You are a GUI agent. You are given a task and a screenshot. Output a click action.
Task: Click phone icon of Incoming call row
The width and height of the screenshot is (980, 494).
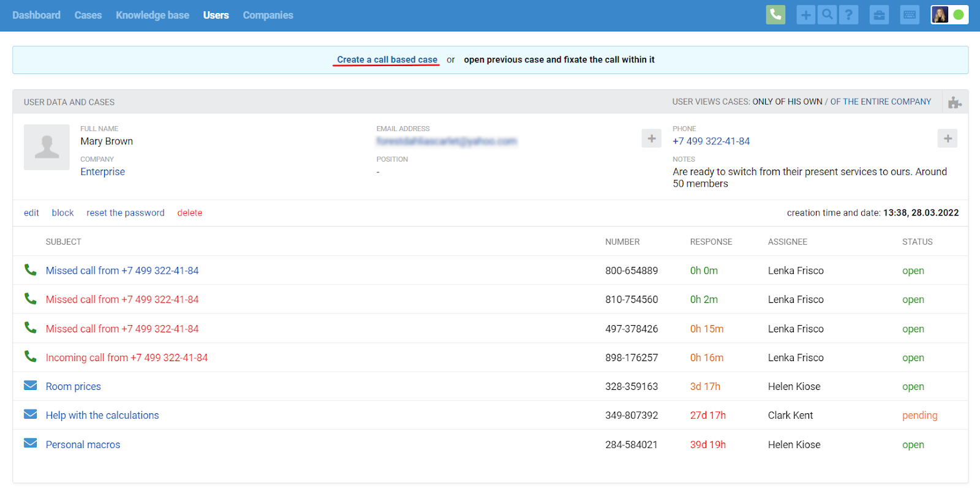(30, 356)
